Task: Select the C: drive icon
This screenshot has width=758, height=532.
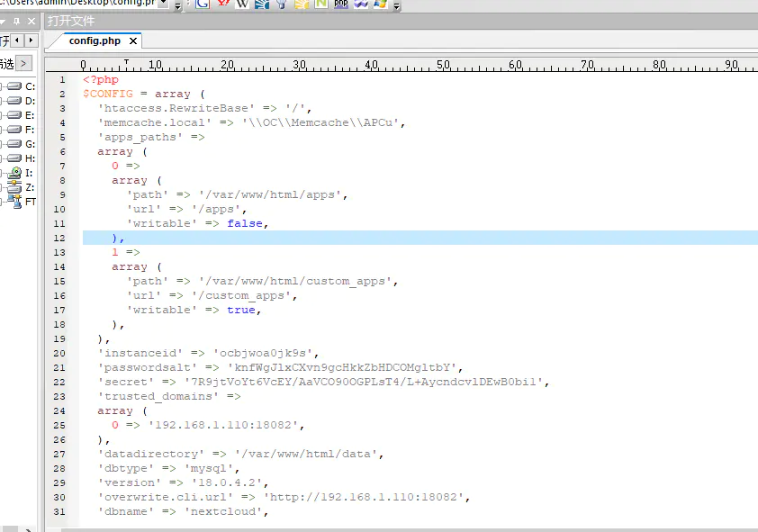Action: click(x=14, y=86)
